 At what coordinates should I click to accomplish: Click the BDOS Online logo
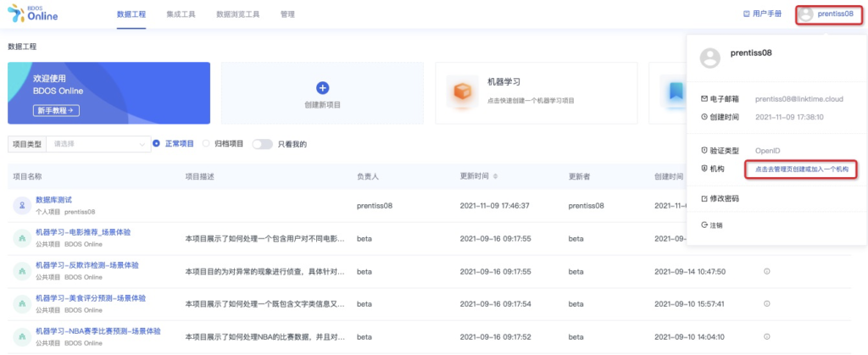point(32,14)
